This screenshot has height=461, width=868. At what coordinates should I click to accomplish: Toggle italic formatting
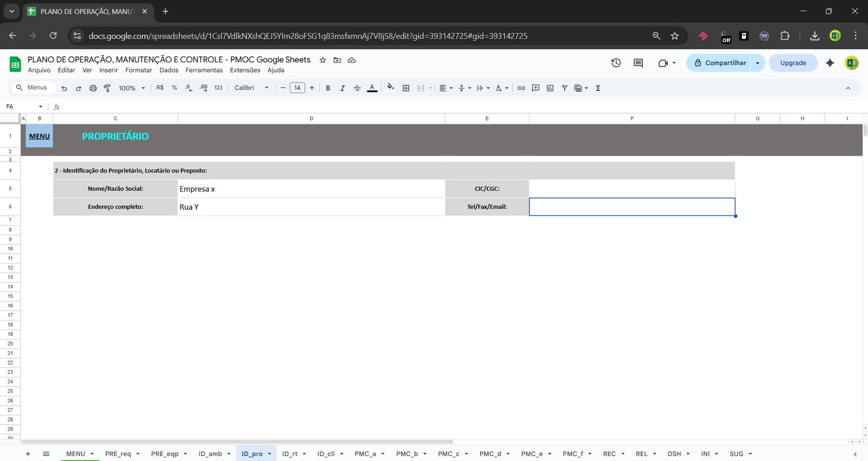[x=342, y=88]
